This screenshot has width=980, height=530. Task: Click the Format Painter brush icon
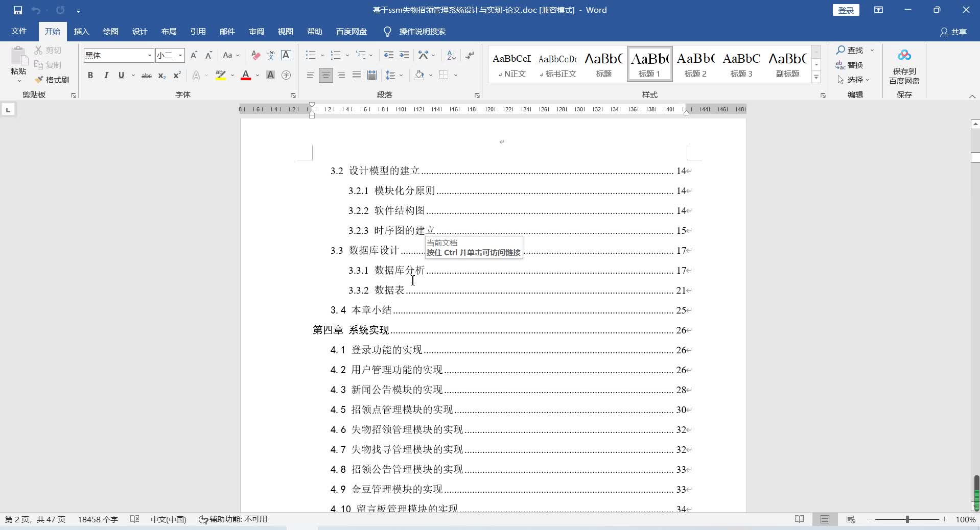[39, 80]
